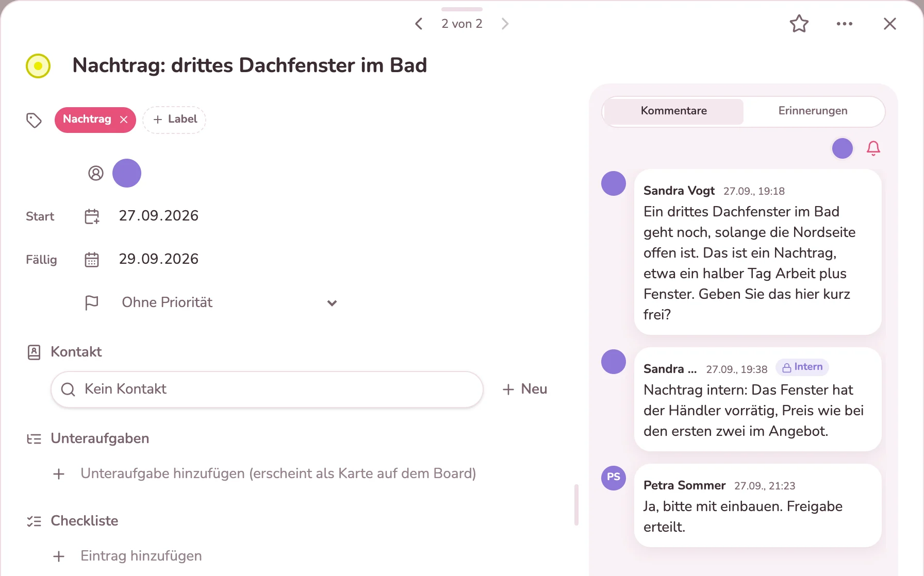Click the Unteraufgaben subtask list icon
924x576 pixels.
tap(34, 439)
